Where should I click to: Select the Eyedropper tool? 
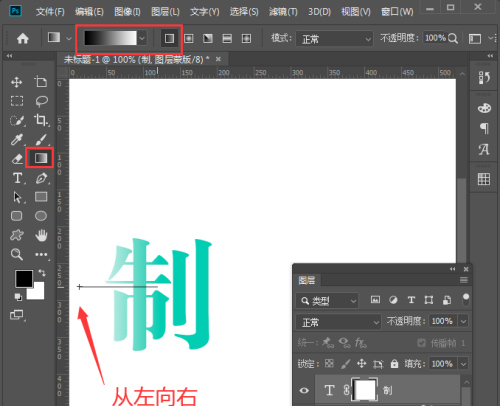coord(17,139)
